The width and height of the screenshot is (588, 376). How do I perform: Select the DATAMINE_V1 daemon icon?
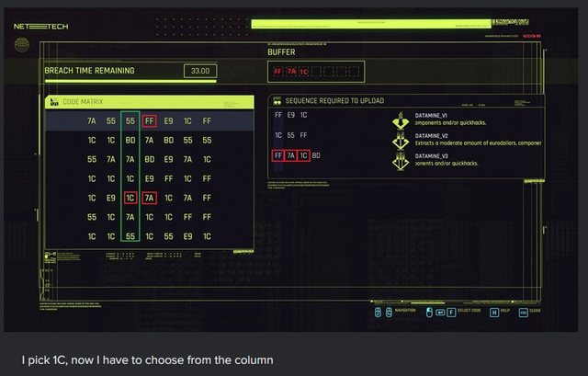(x=401, y=120)
